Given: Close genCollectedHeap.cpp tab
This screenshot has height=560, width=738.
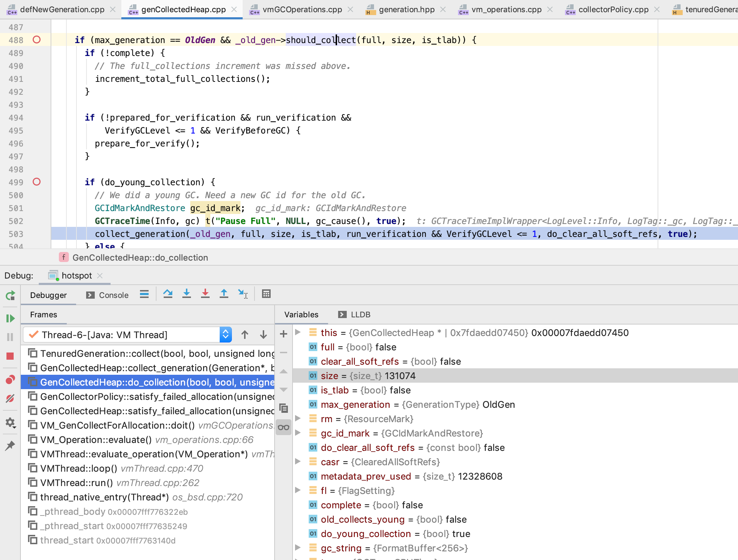Looking at the screenshot, I should [234, 10].
